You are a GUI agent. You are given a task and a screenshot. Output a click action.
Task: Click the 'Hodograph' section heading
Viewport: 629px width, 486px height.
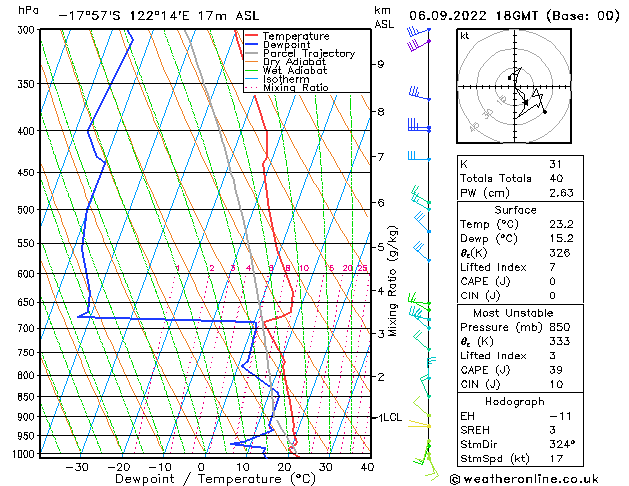(x=515, y=402)
